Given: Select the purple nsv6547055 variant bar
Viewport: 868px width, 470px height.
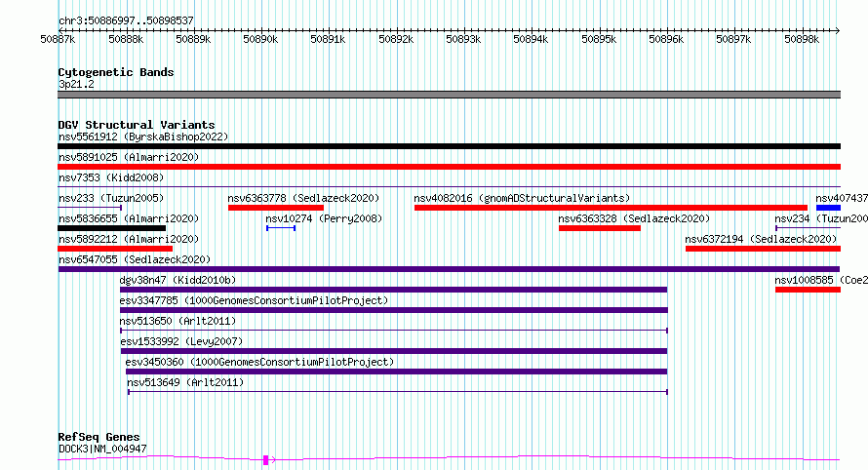Looking at the screenshot, I should tap(449, 269).
